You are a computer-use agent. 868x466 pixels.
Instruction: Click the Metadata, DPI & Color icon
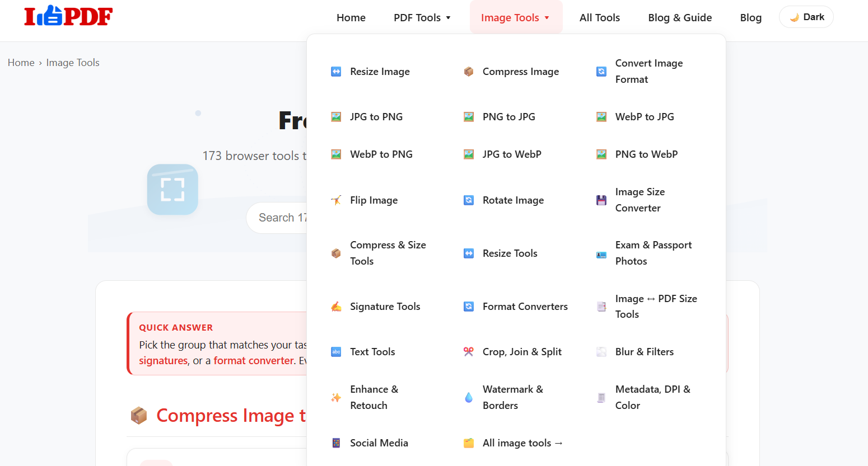point(601,398)
